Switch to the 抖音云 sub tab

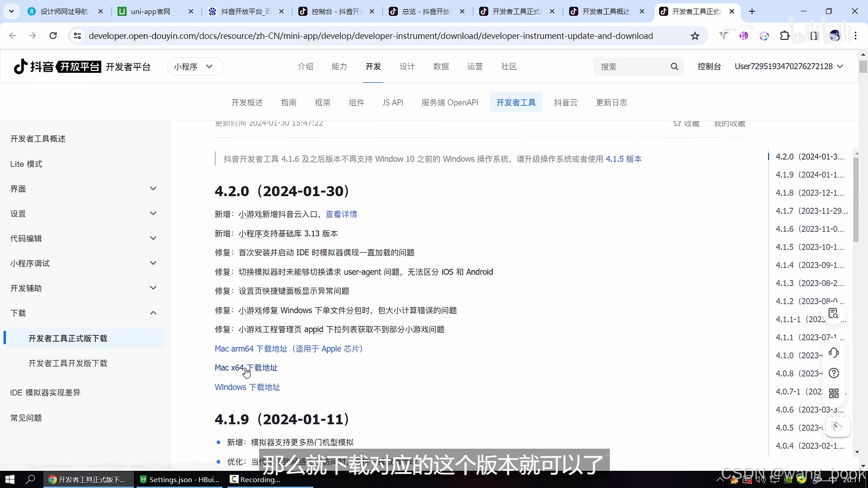(566, 103)
